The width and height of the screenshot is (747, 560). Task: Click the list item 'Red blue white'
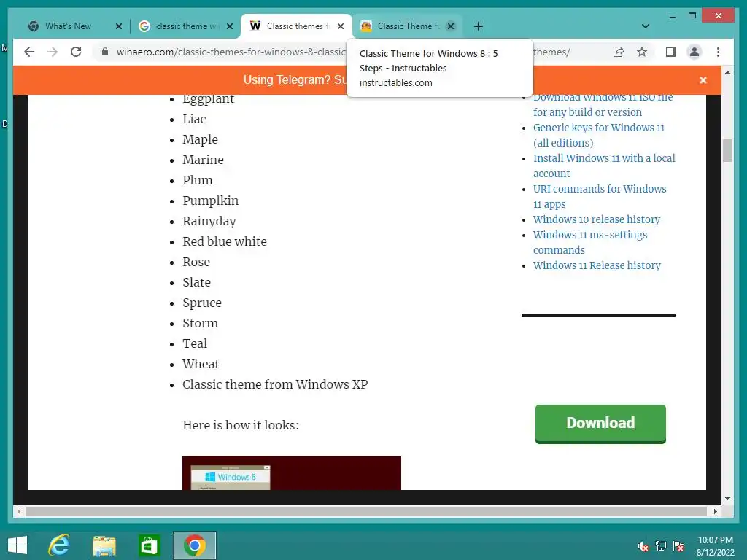click(x=225, y=241)
